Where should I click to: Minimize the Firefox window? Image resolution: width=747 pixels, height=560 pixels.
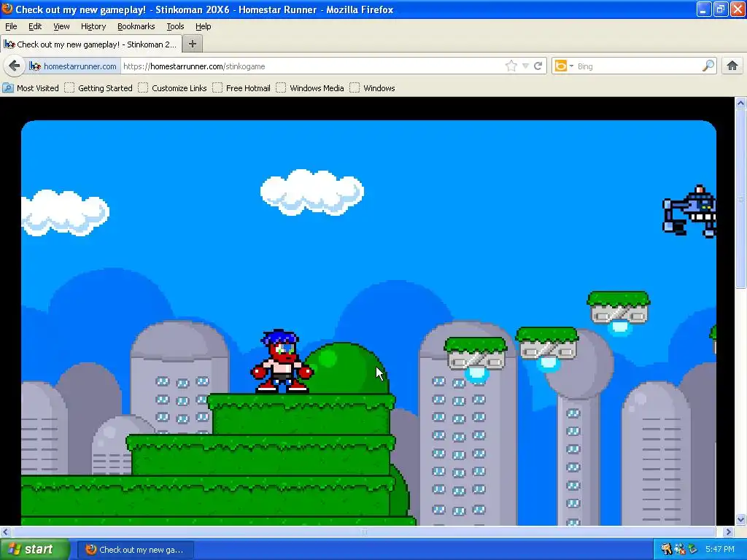tap(704, 9)
